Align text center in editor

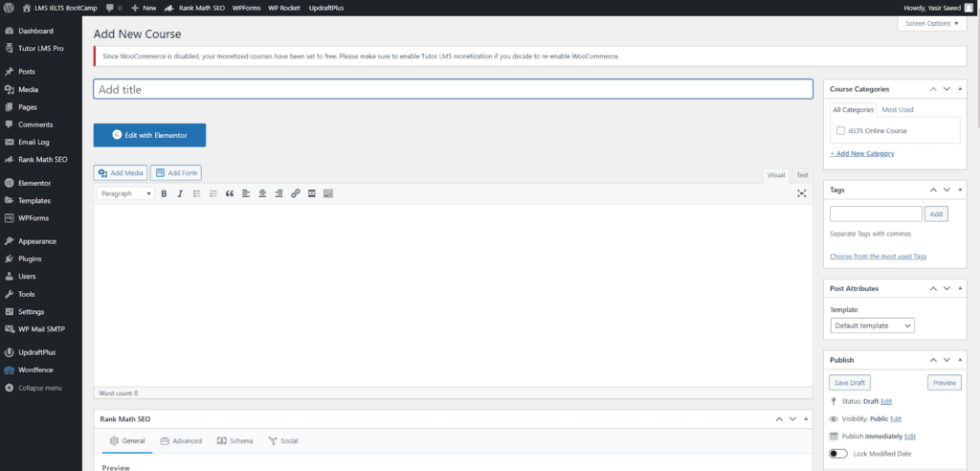[262, 194]
